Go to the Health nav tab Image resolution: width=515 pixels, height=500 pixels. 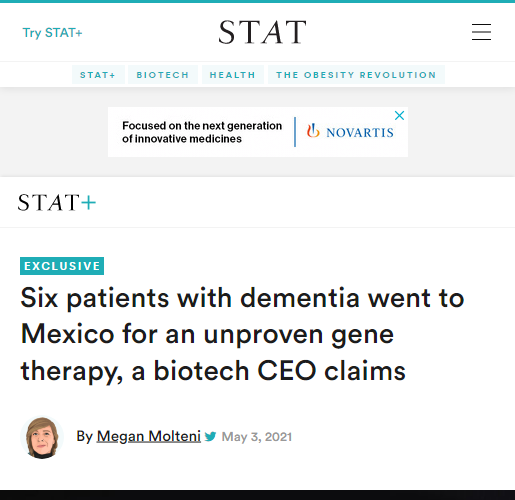point(233,75)
